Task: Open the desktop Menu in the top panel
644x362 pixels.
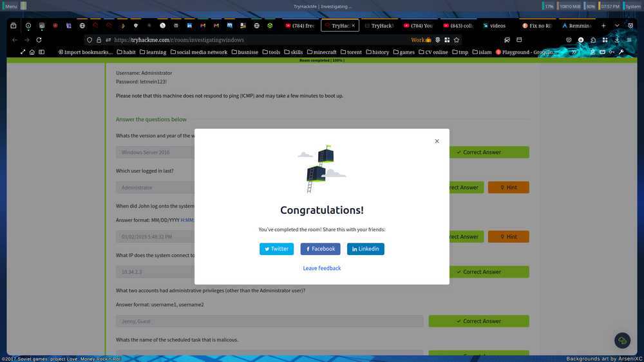Action: coord(10,6)
